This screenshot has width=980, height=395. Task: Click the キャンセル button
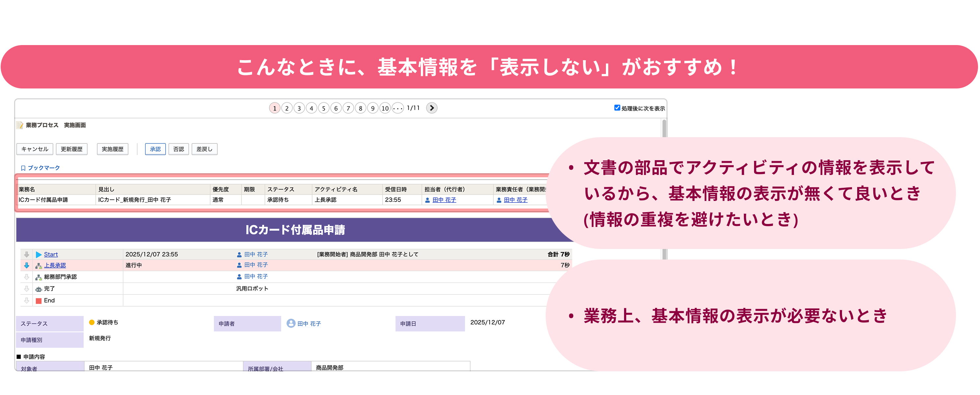tap(35, 149)
